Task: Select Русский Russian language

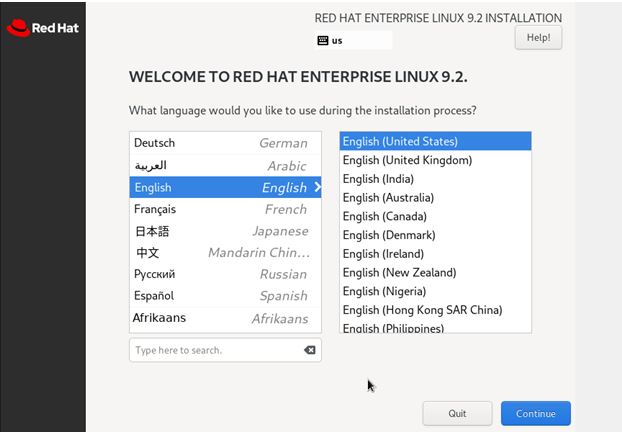Action: tap(225, 274)
